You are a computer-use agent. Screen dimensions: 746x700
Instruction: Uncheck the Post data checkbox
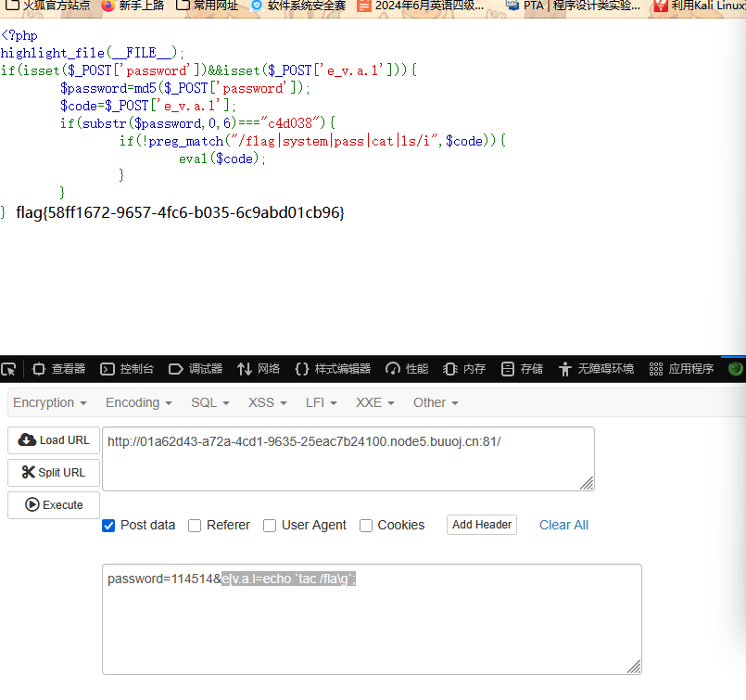tap(108, 526)
